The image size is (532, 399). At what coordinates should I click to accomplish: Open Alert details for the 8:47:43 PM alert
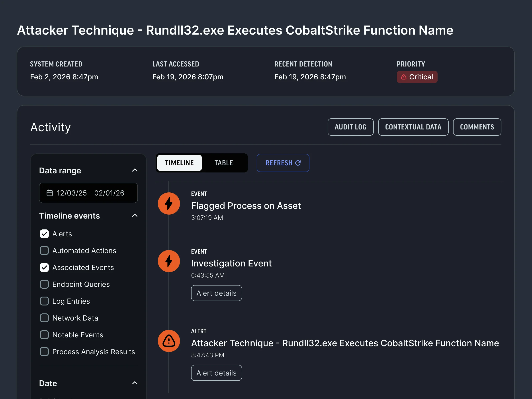point(216,373)
